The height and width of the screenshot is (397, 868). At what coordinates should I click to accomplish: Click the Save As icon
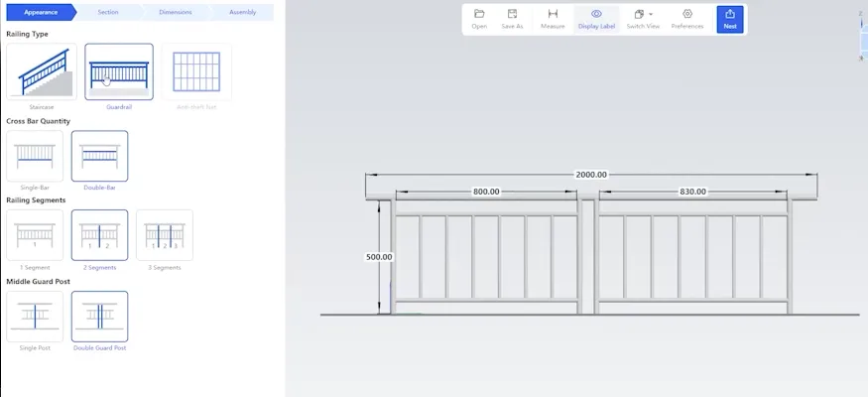[512, 15]
